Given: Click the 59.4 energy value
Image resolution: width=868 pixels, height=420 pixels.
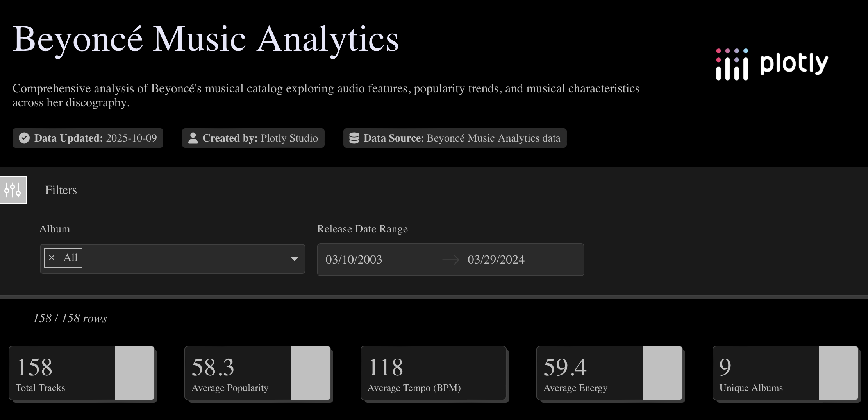Looking at the screenshot, I should (565, 367).
